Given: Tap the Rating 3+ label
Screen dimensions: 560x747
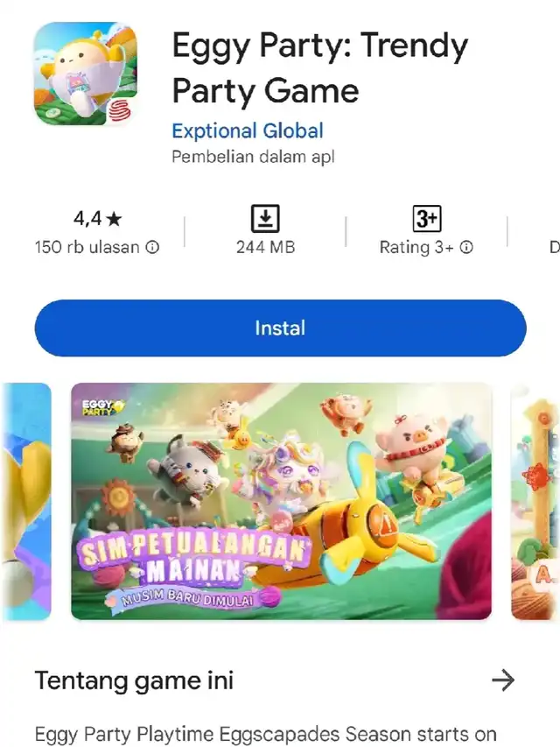Looking at the screenshot, I should (x=416, y=247).
